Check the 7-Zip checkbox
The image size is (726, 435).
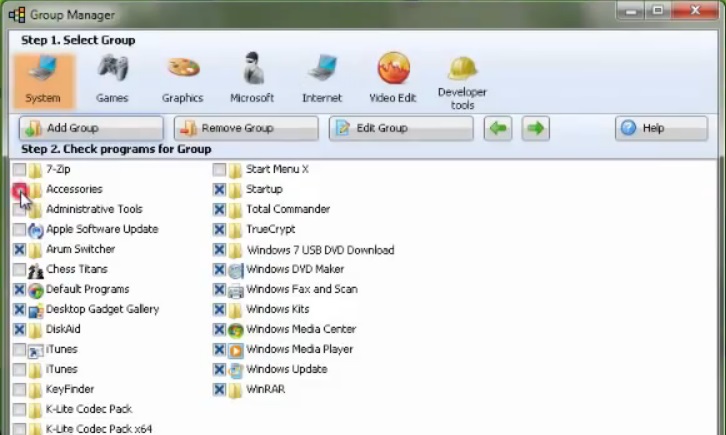pyautogui.click(x=19, y=169)
